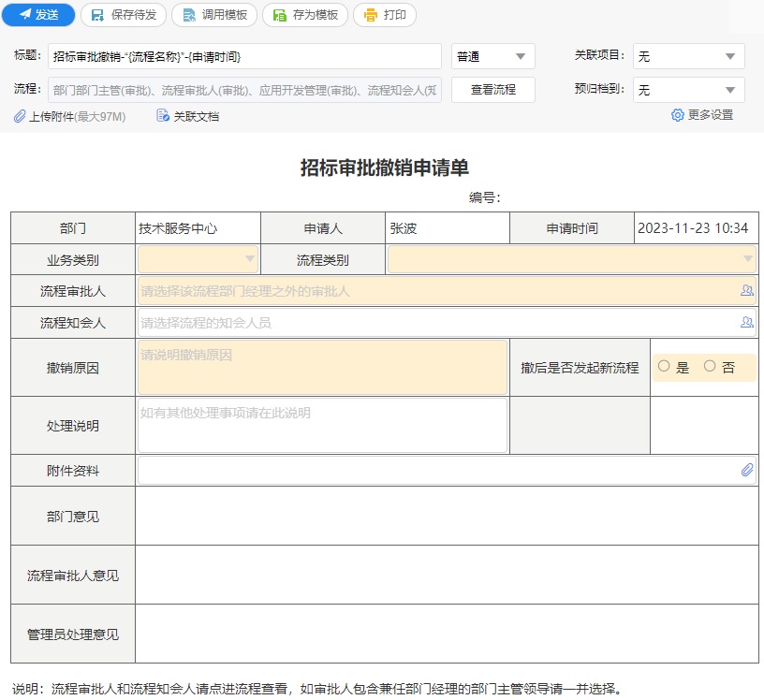Image resolution: width=764 pixels, height=700 pixels.
Task: Expand the 预归档到 dropdown
Action: [x=688, y=90]
